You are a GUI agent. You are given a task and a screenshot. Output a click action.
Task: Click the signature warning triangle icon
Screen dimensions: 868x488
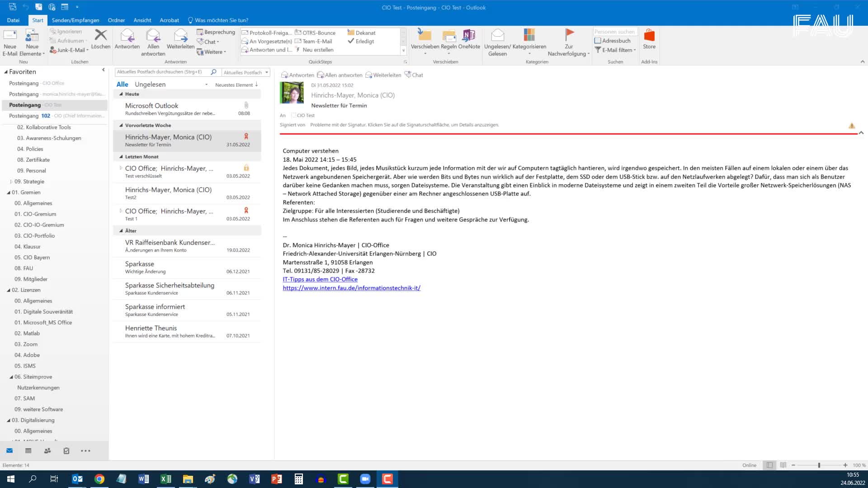(x=851, y=126)
